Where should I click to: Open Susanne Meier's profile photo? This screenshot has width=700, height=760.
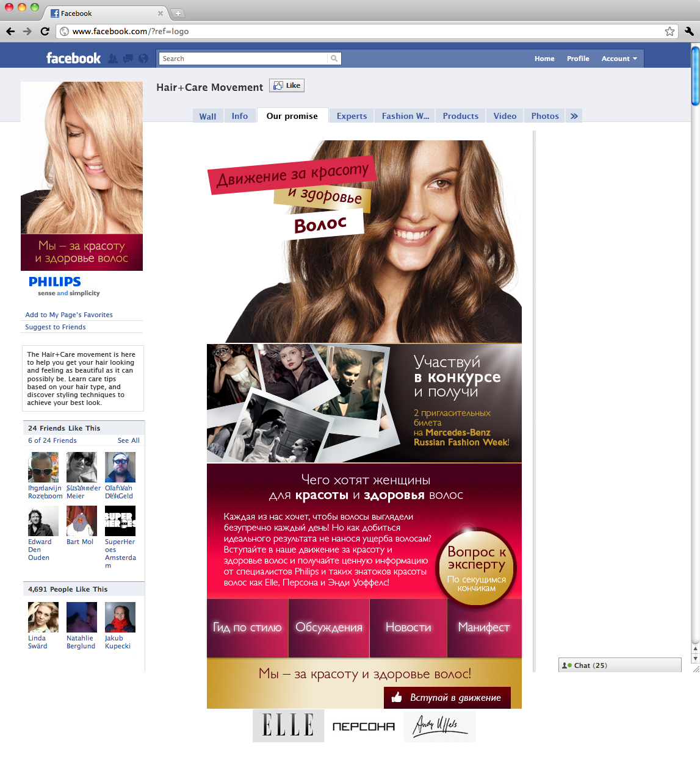coord(82,467)
